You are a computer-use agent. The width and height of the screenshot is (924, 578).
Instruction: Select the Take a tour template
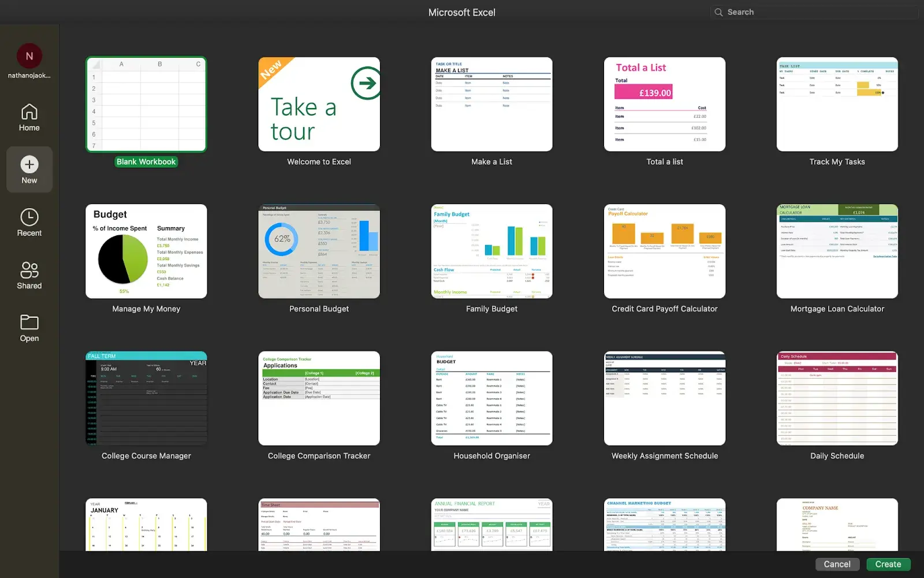[319, 104]
